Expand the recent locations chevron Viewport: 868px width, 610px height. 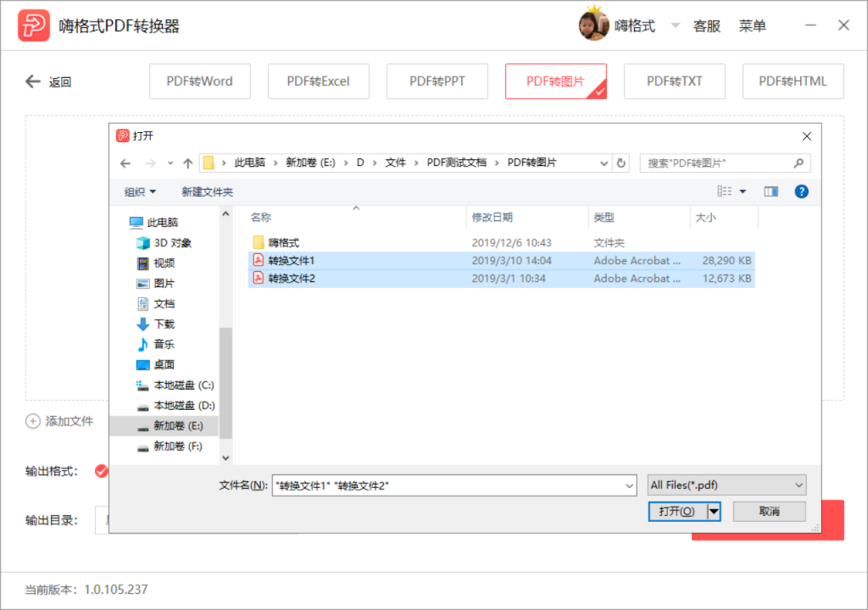(x=170, y=164)
